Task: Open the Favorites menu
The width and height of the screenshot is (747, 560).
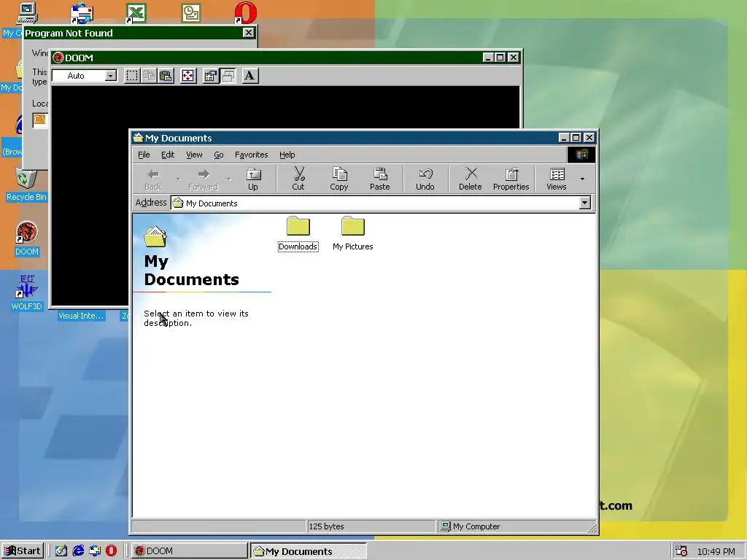Action: 251,155
